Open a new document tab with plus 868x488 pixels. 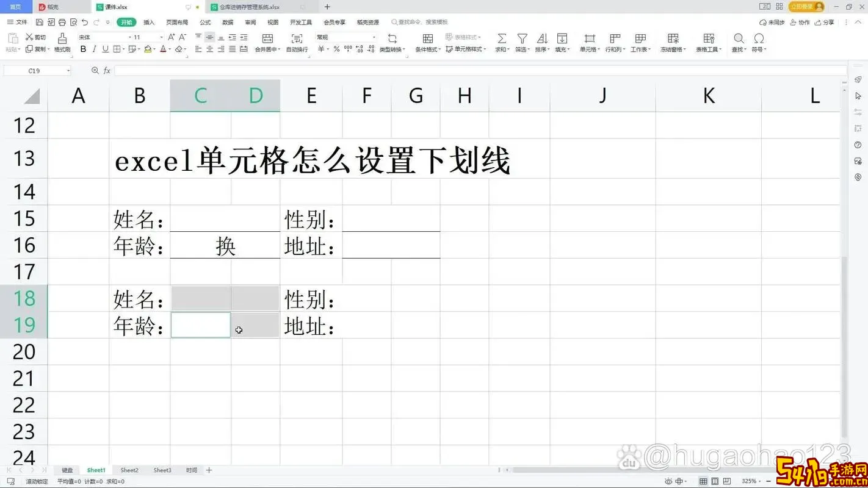point(327,7)
